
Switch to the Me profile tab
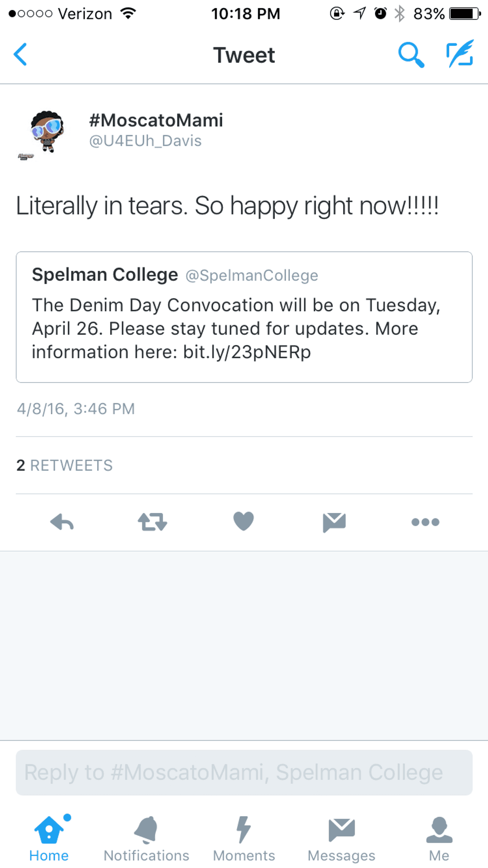click(x=439, y=839)
